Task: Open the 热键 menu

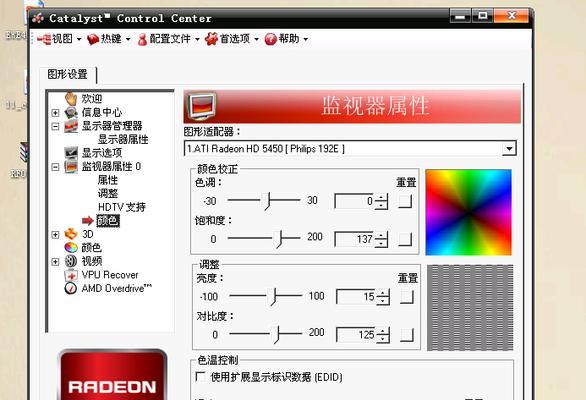Action: [109, 39]
